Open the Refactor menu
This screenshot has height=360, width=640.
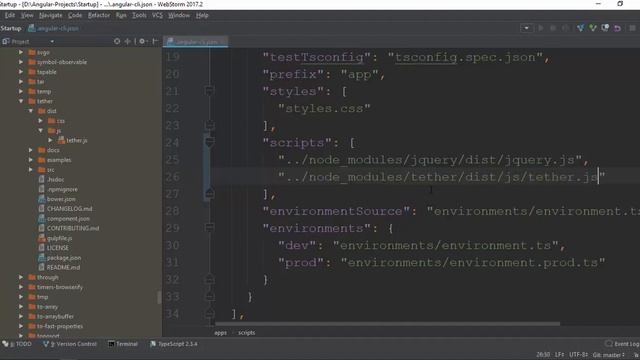point(99,16)
